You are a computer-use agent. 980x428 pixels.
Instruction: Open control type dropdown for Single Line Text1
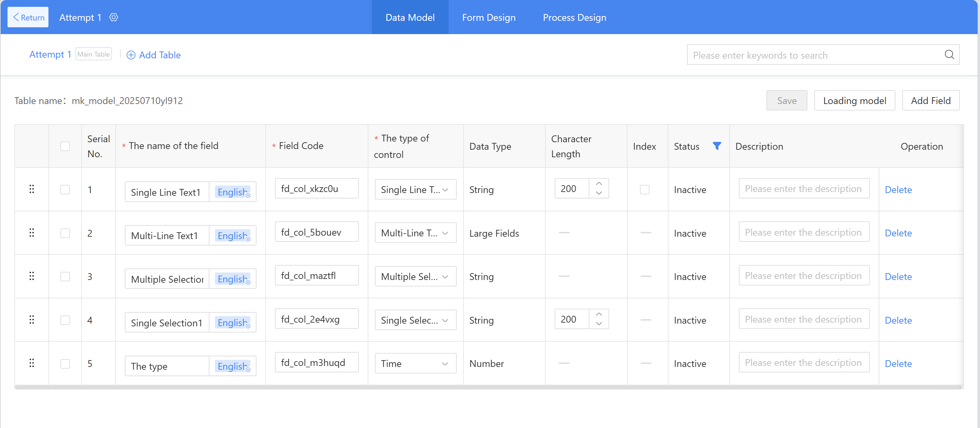click(x=415, y=190)
